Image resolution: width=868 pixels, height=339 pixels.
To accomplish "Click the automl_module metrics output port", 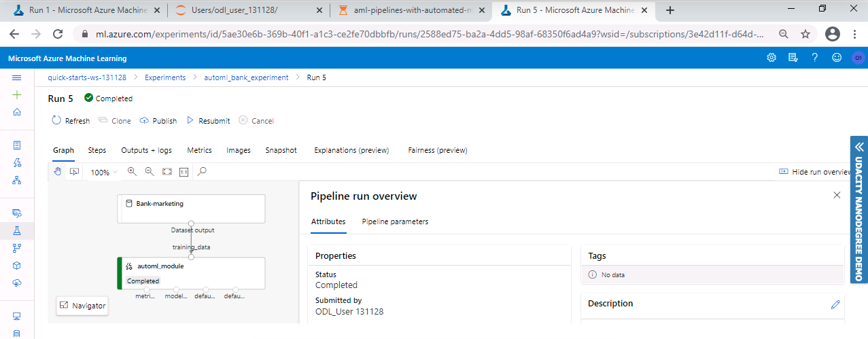I will click(146, 289).
